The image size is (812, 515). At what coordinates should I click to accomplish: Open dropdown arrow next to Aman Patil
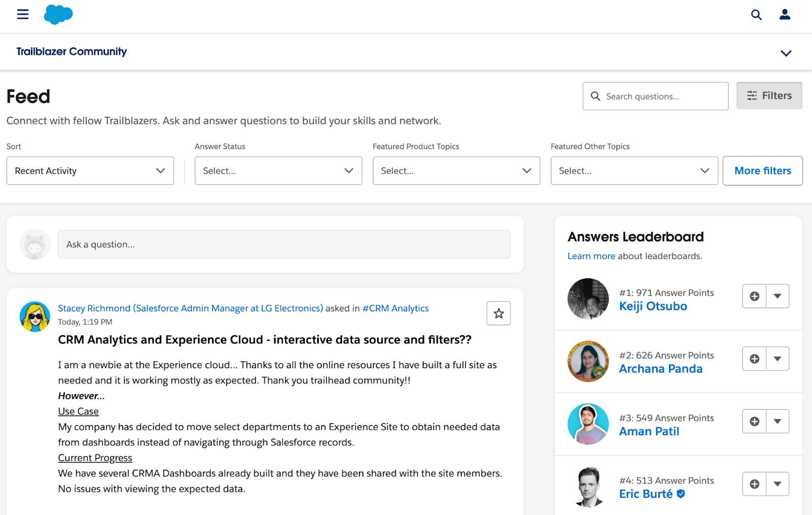777,421
